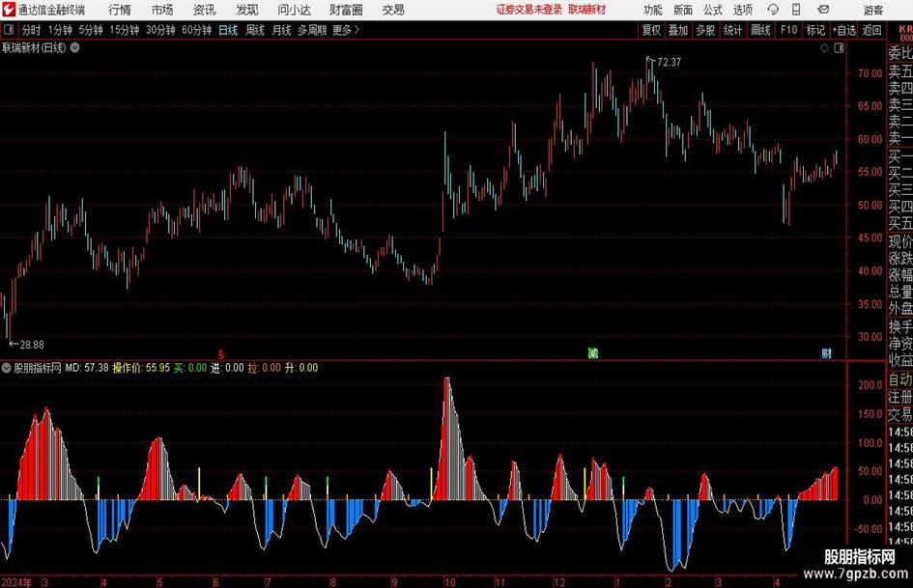Expand the 股朋指标网 indicator dropdown arrow
Viewport: 913px width, 588px height.
tap(7, 368)
